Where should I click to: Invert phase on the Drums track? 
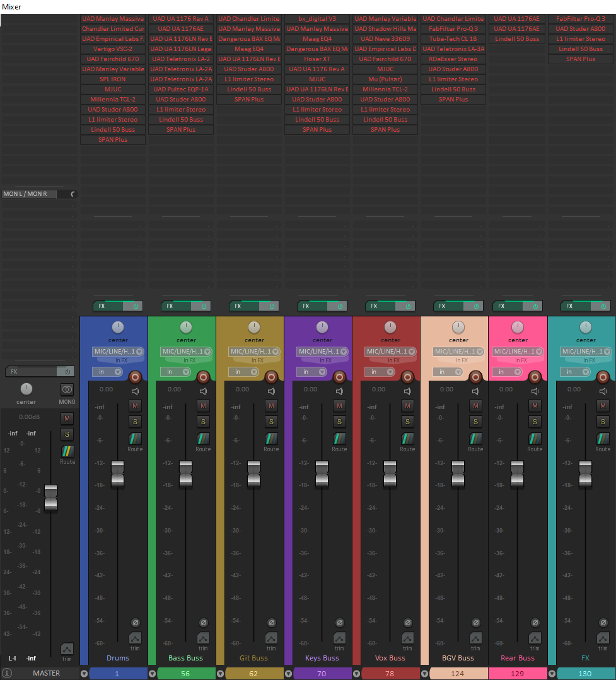[x=136, y=622]
